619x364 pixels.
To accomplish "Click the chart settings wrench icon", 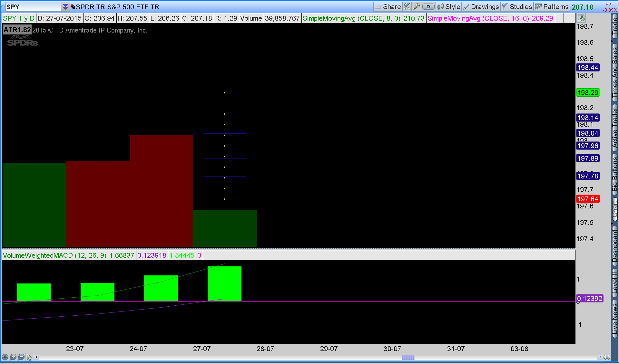I will tap(416, 7).
